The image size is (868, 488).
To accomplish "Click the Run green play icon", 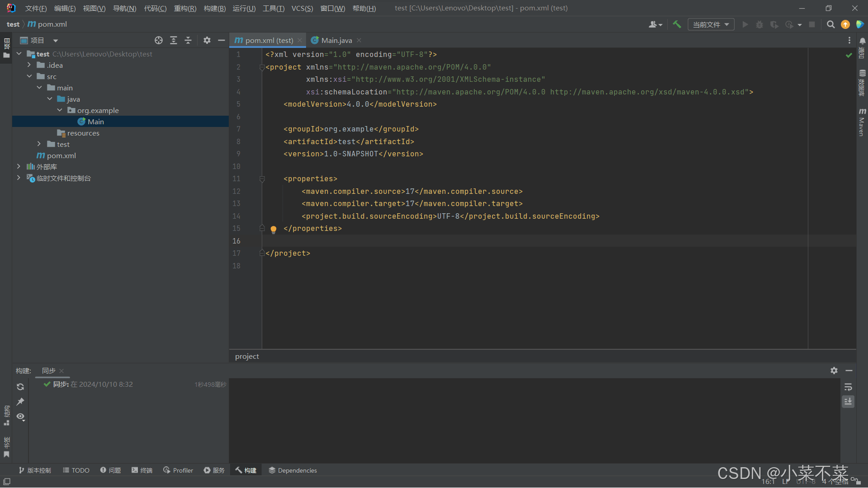I will (745, 24).
